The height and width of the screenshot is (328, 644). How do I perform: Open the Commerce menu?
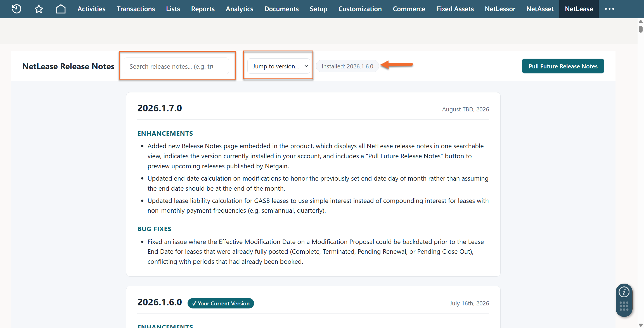point(409,9)
